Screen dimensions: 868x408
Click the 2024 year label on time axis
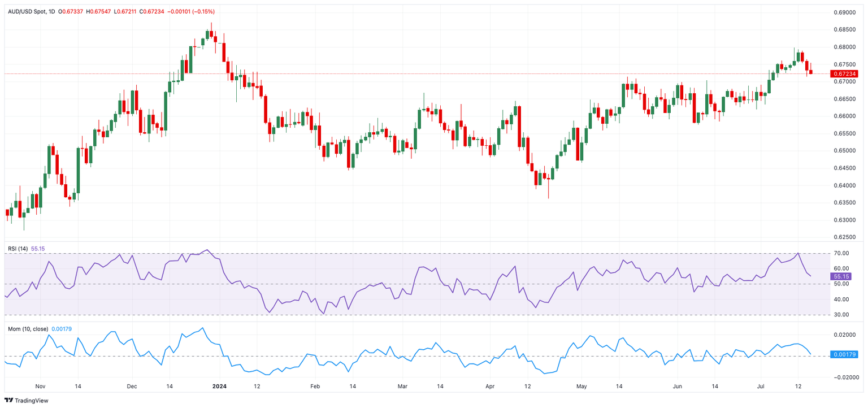tap(219, 387)
